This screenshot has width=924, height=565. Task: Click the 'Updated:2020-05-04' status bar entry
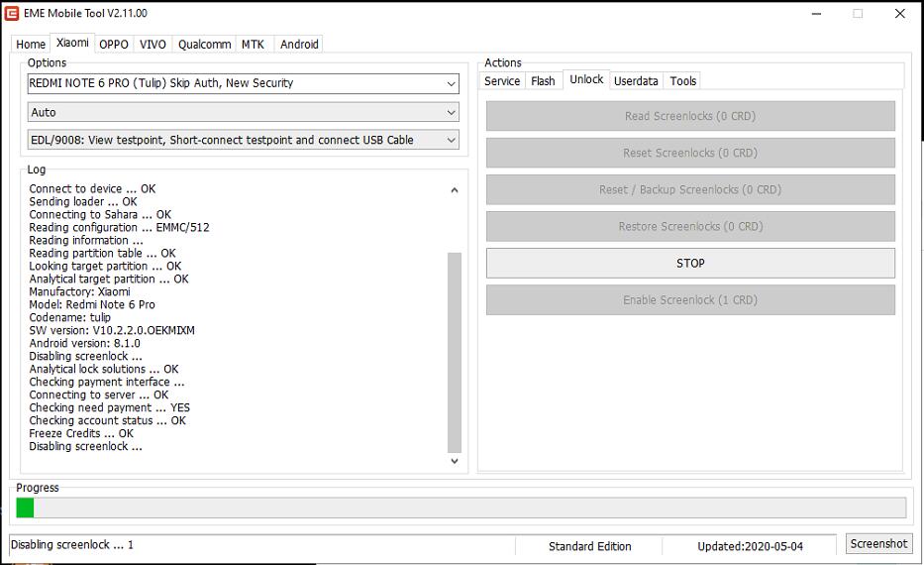750,547
